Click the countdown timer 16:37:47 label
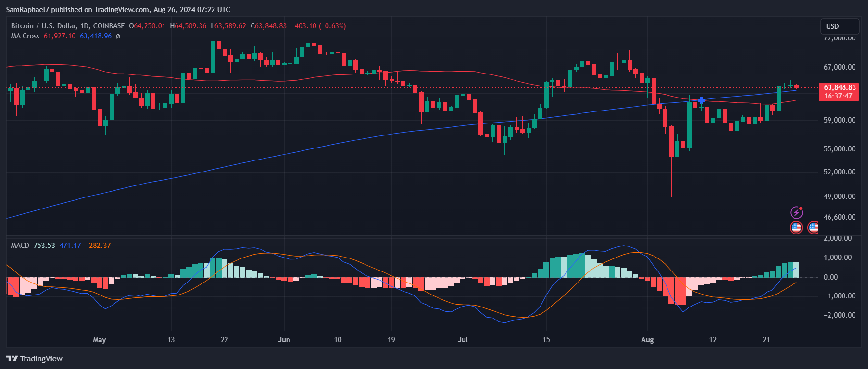The image size is (868, 369). click(x=839, y=96)
